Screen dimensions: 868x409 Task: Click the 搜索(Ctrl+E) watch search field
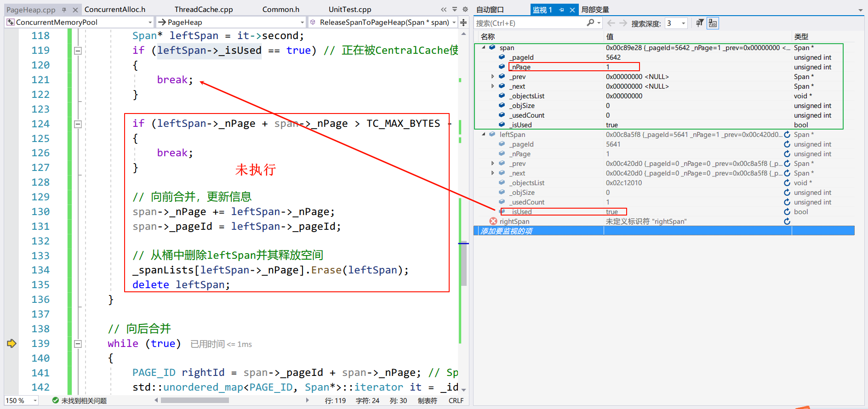(529, 23)
